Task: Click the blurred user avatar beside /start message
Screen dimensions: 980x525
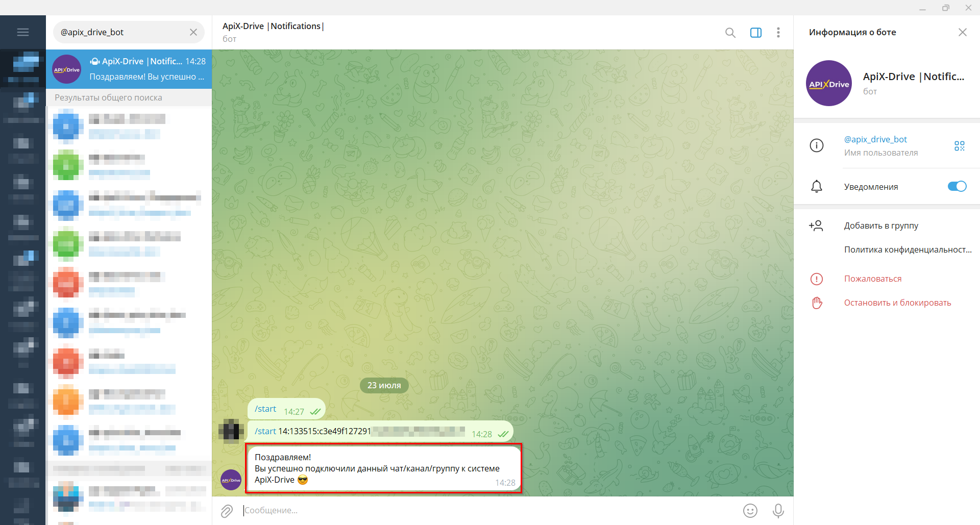Action: [x=231, y=430]
